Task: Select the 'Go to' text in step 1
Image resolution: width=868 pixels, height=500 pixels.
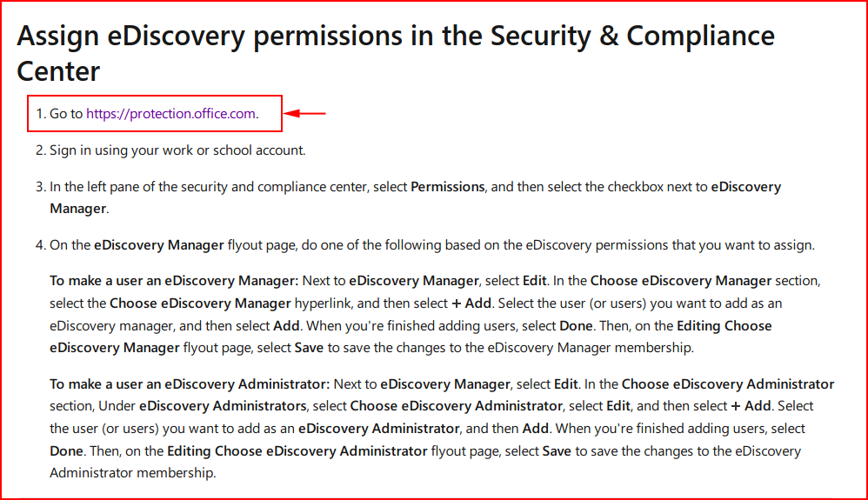Action: tap(66, 114)
